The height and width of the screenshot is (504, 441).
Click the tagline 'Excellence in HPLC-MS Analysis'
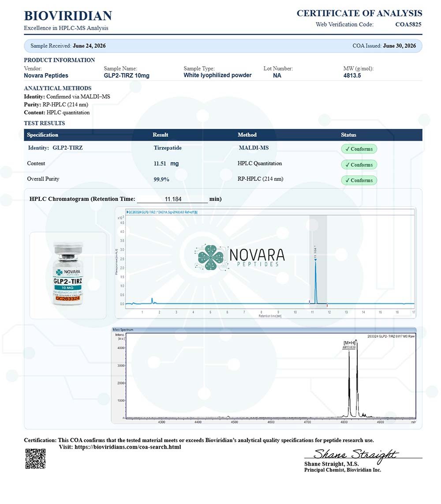pyautogui.click(x=66, y=28)
